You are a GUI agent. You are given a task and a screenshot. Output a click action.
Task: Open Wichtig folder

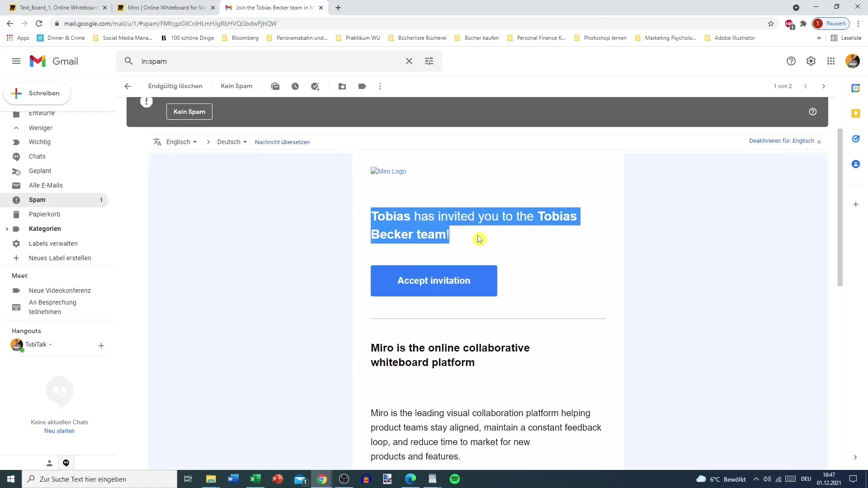point(40,142)
